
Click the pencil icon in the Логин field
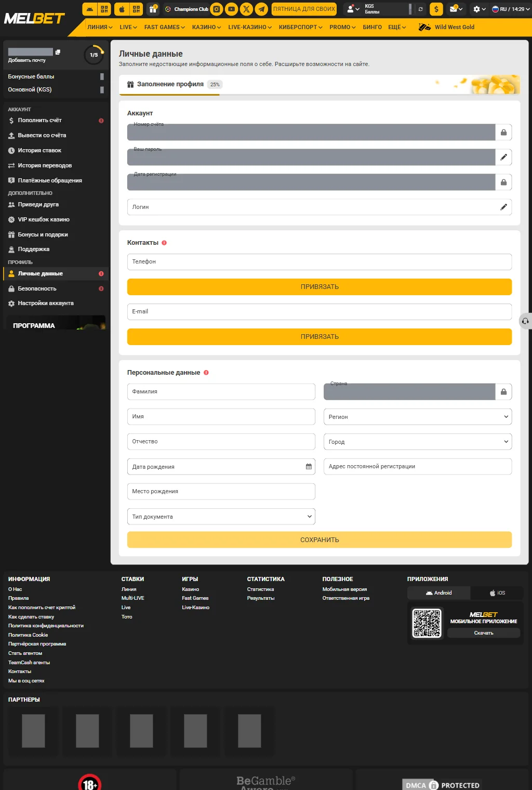(x=503, y=207)
